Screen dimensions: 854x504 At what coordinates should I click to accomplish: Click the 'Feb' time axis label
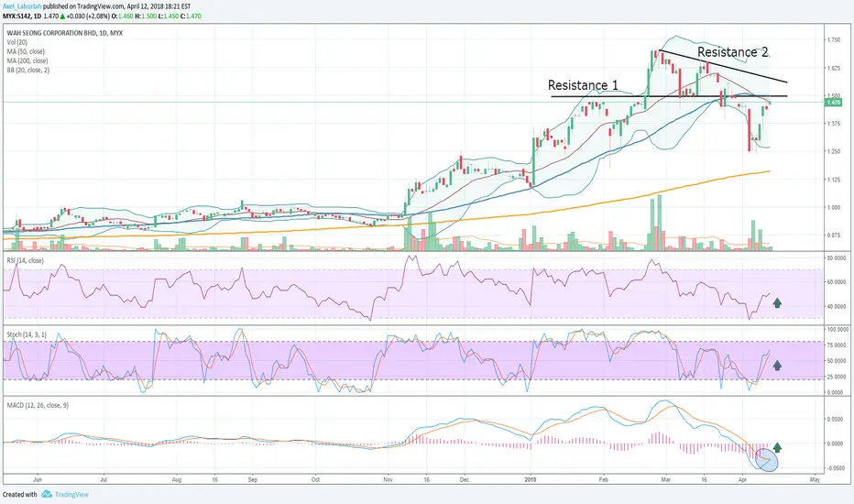point(604,480)
